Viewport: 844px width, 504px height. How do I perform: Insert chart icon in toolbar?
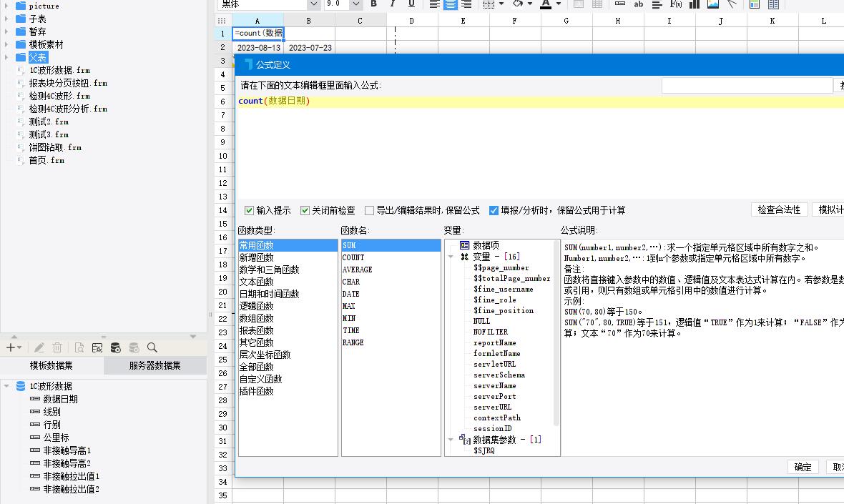[x=695, y=4]
